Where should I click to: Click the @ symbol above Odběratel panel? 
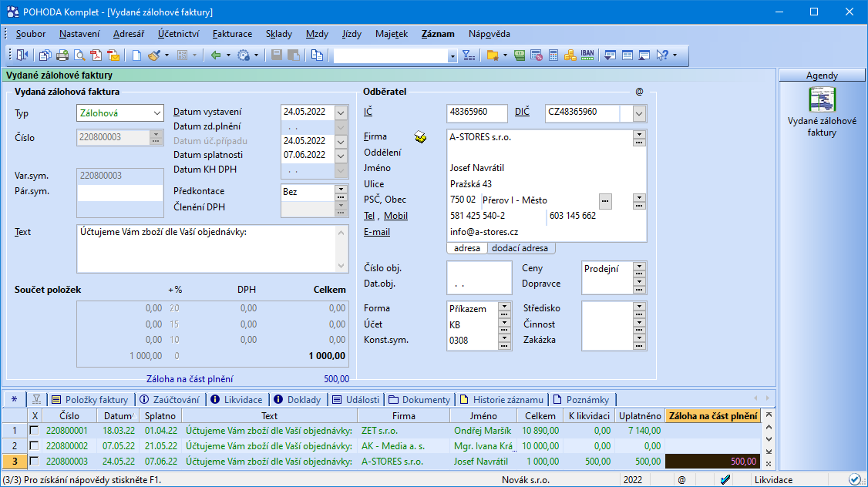[639, 92]
